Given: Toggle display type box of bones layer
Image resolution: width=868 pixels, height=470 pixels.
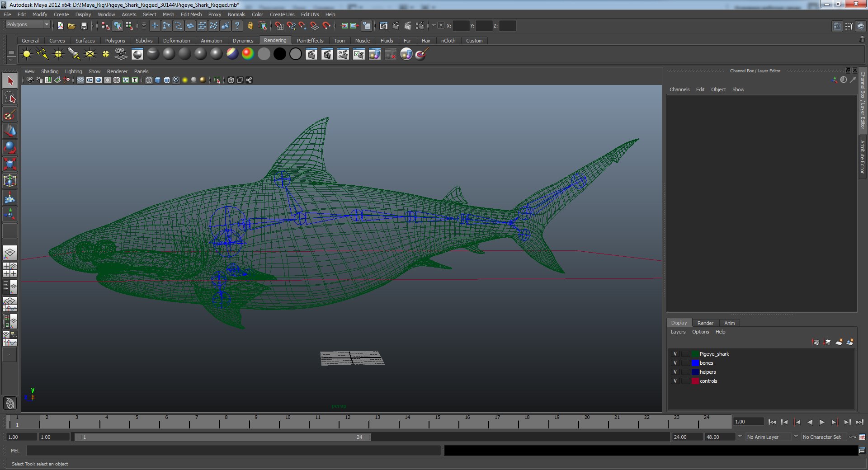Looking at the screenshot, I should pos(686,363).
